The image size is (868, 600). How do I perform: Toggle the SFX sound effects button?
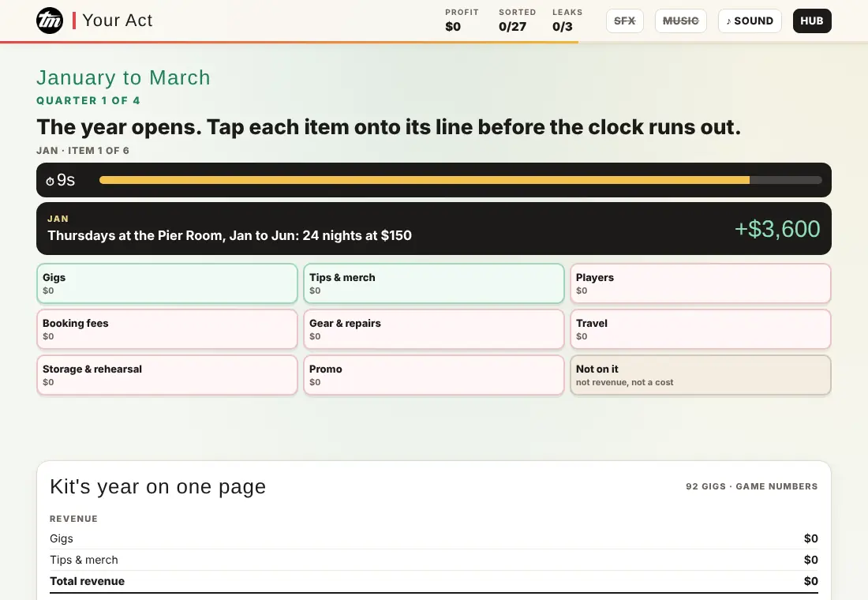pos(624,21)
